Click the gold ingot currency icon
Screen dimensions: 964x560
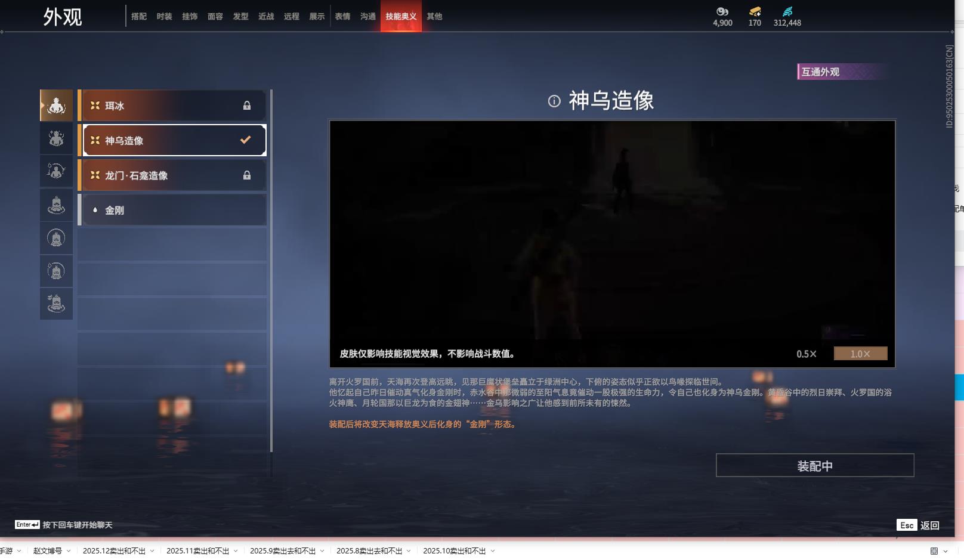point(755,11)
